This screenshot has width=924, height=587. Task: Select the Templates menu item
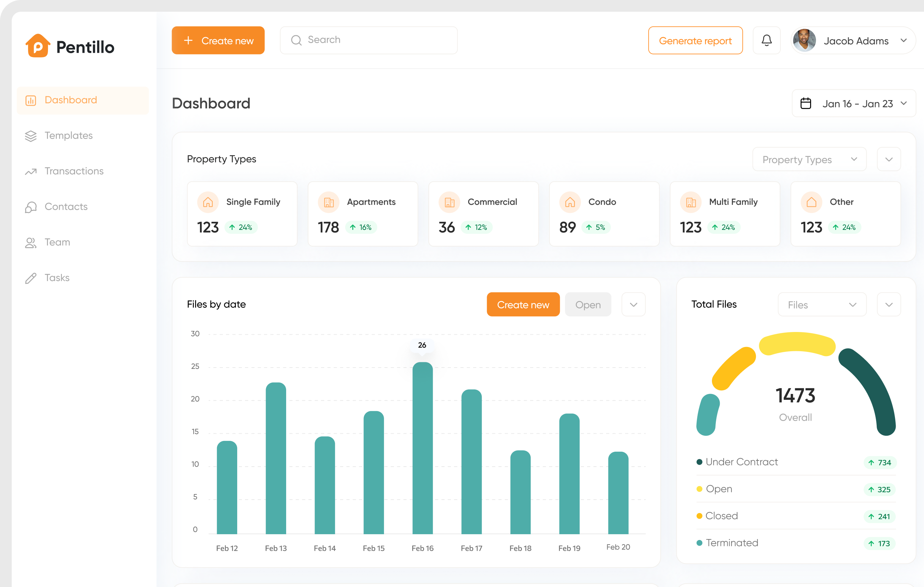pos(67,135)
